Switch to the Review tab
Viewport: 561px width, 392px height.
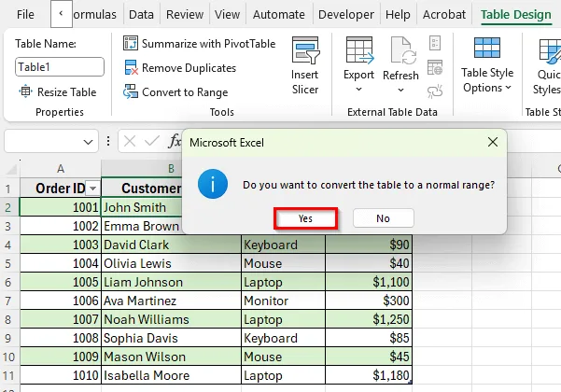click(185, 14)
